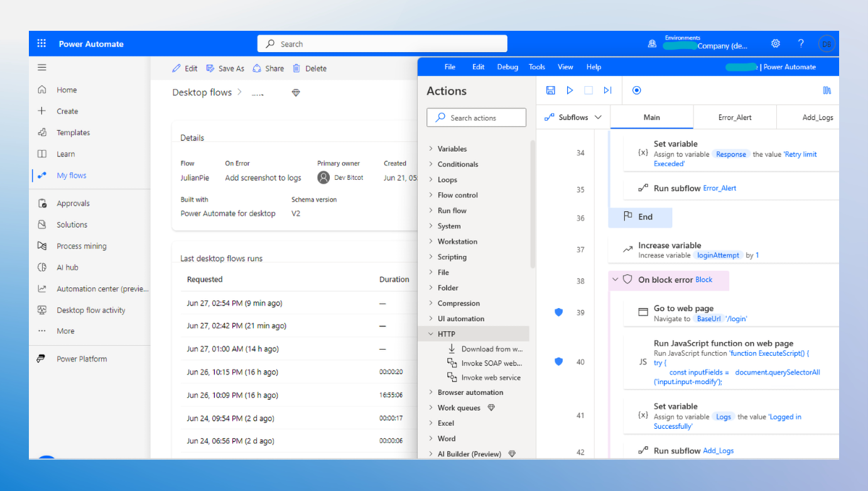Run the flow with play icon
Image resolution: width=868 pixels, height=491 pixels.
tap(570, 91)
